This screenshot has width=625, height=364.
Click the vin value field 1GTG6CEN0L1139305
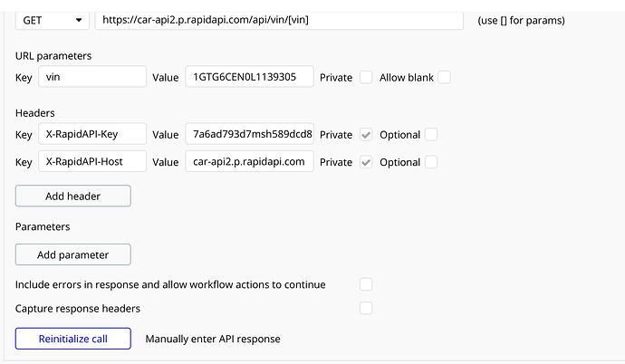[x=249, y=78]
